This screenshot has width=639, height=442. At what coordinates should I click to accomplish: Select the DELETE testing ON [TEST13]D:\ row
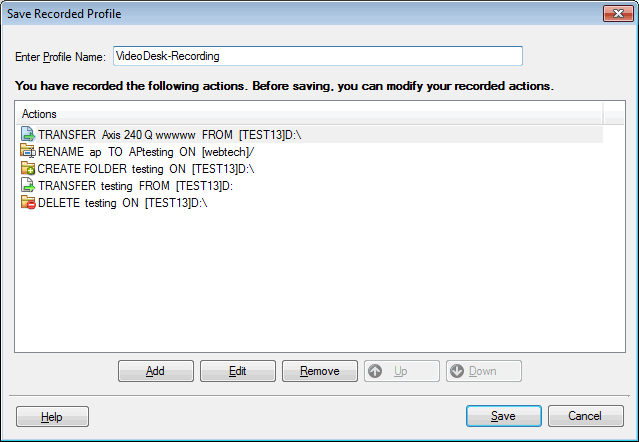[122, 203]
